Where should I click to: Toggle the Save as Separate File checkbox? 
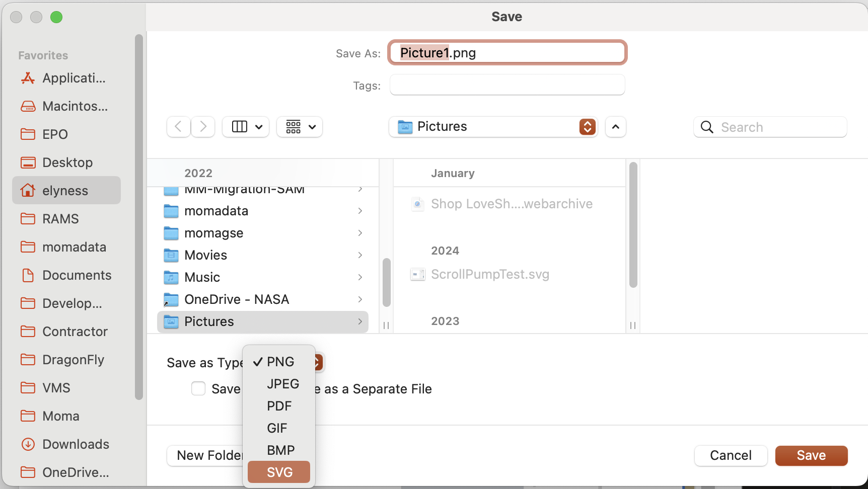198,388
